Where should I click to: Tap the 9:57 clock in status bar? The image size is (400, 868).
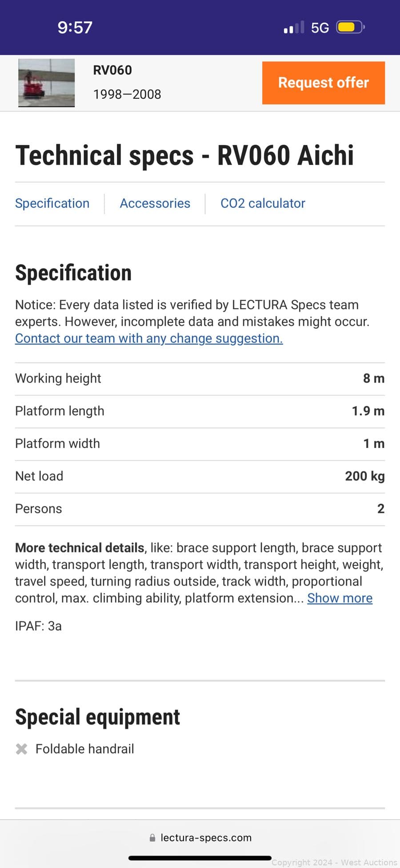[75, 28]
